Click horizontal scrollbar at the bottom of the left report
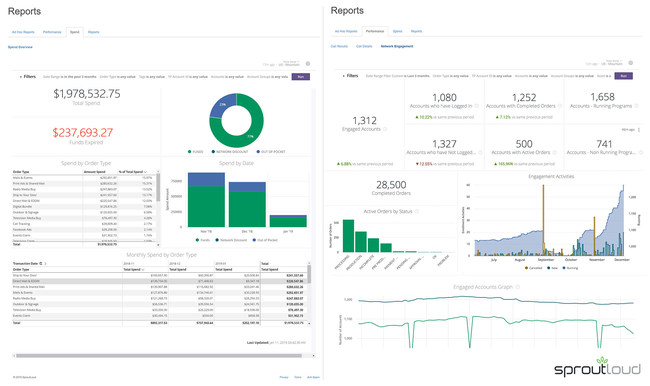650x386 pixels. tap(159, 356)
